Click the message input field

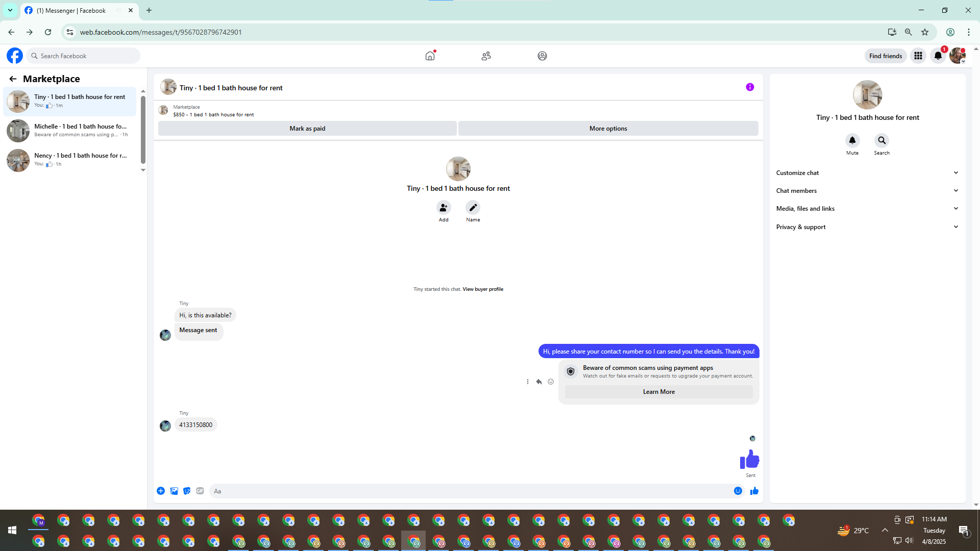pyautogui.click(x=470, y=491)
